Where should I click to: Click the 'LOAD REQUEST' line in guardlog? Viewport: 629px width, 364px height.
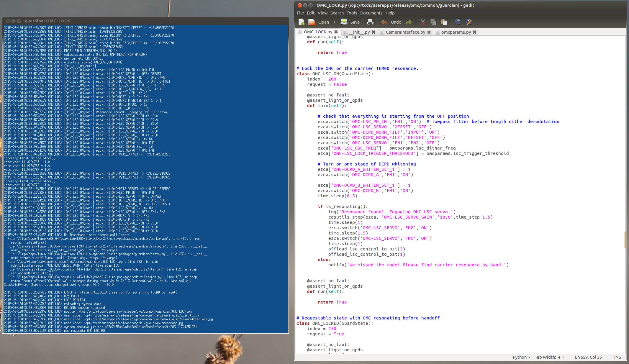point(44,300)
